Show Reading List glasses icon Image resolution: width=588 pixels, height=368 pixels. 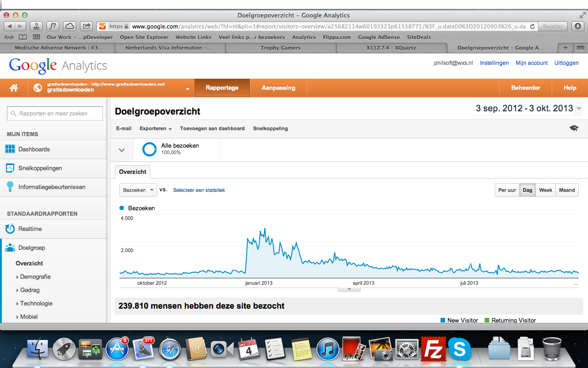9,37
